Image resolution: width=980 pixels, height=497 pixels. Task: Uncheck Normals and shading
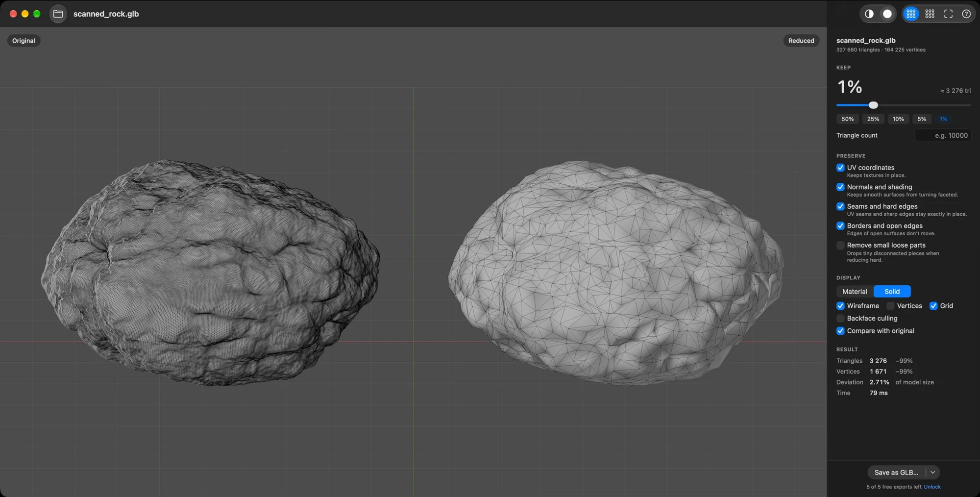[840, 187]
